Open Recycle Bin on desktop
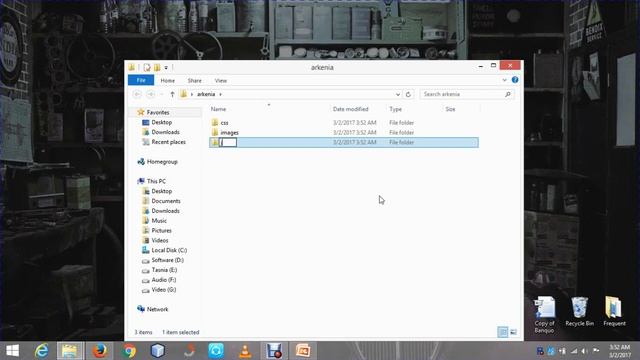Image resolution: width=640 pixels, height=360 pixels. (x=580, y=312)
